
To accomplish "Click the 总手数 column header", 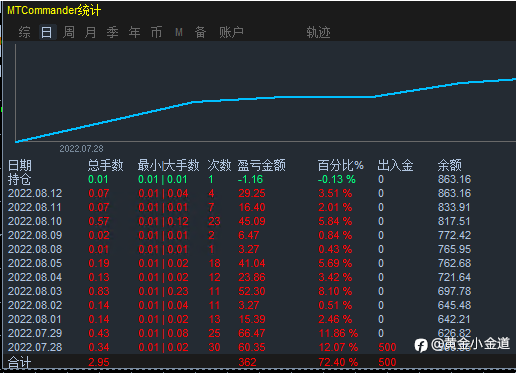I will click(x=106, y=165).
